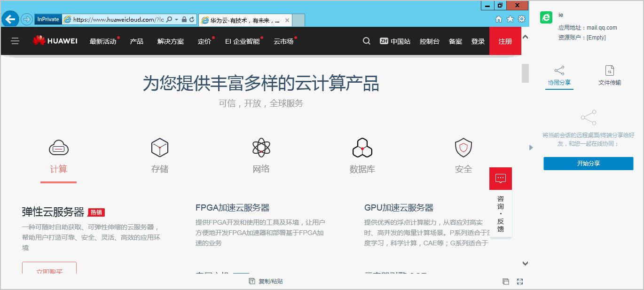Open the 咨询·反馈 feedback side button

501,214
